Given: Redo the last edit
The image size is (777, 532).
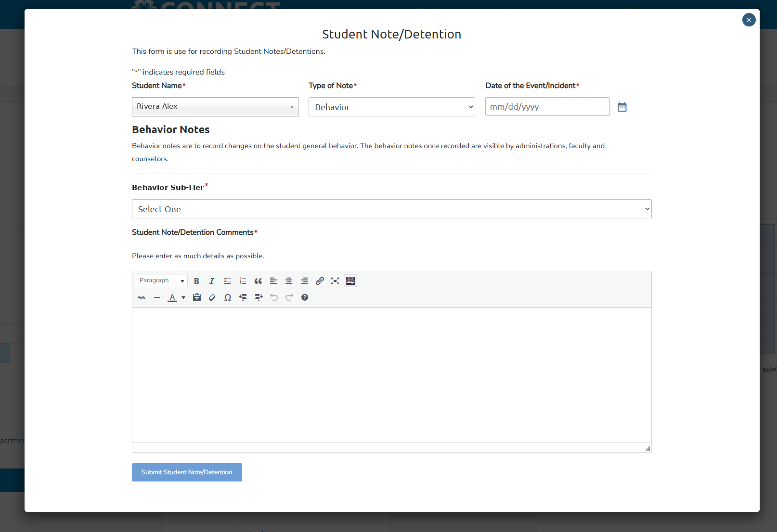Looking at the screenshot, I should [289, 297].
